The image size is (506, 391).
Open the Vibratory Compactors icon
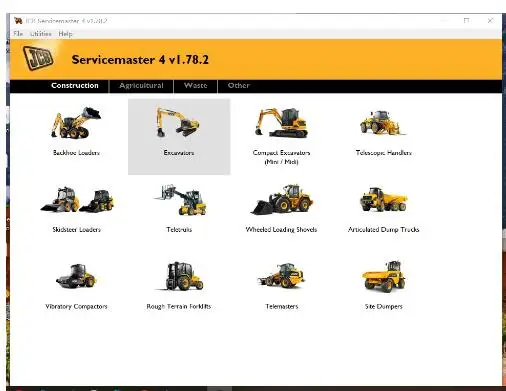pyautogui.click(x=76, y=276)
